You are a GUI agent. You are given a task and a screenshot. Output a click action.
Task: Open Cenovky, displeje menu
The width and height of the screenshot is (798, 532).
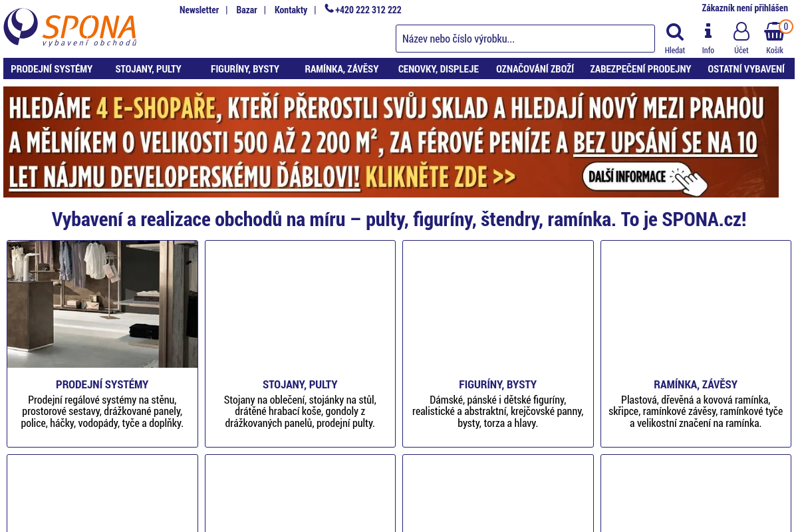tap(438, 68)
